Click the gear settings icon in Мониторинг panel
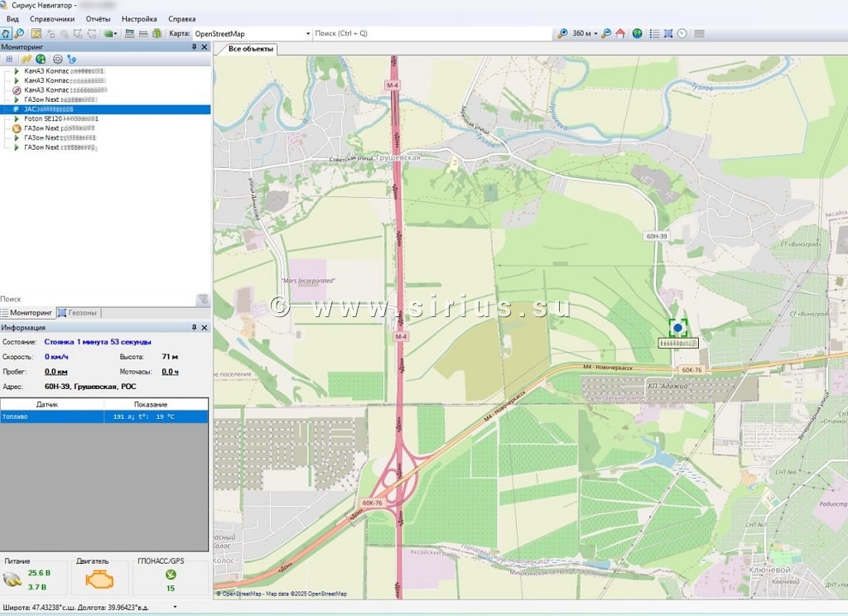Image resolution: width=848 pixels, height=616 pixels. (x=57, y=60)
